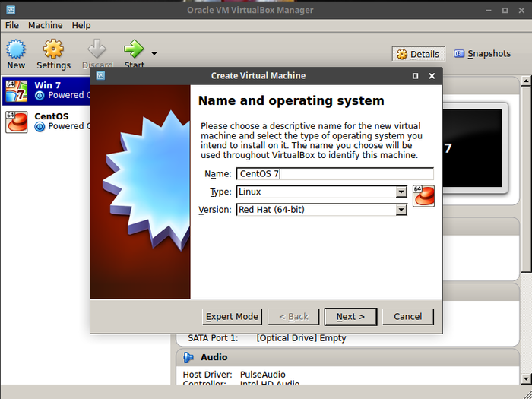Click the New virtual machine toolbar icon
Image resolution: width=532 pixels, height=399 pixels.
[16, 49]
